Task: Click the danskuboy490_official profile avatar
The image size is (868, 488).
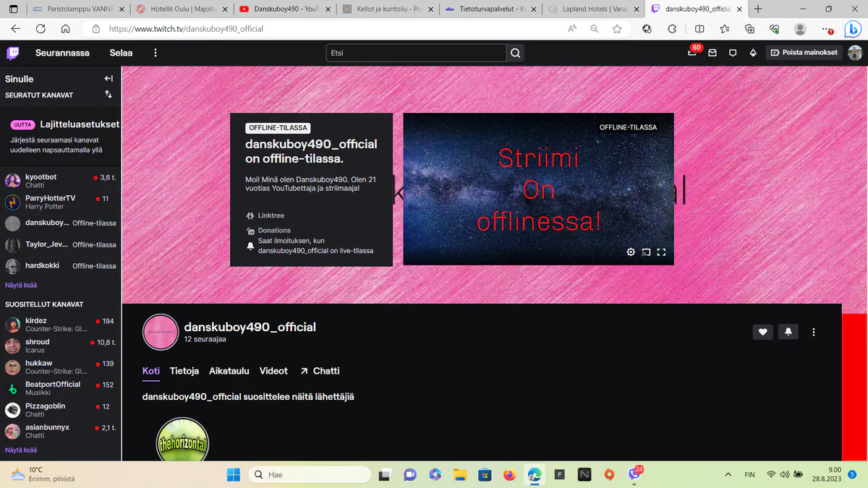Action: pyautogui.click(x=161, y=333)
